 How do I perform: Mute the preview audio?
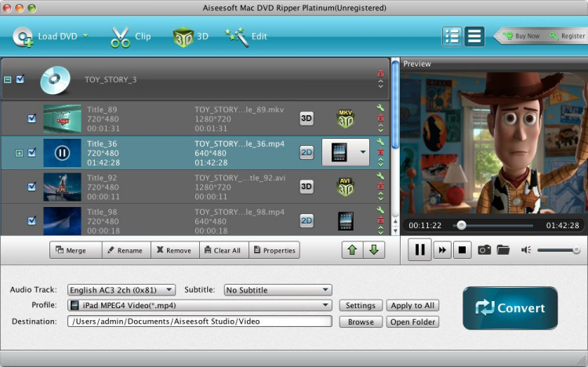[x=526, y=250]
